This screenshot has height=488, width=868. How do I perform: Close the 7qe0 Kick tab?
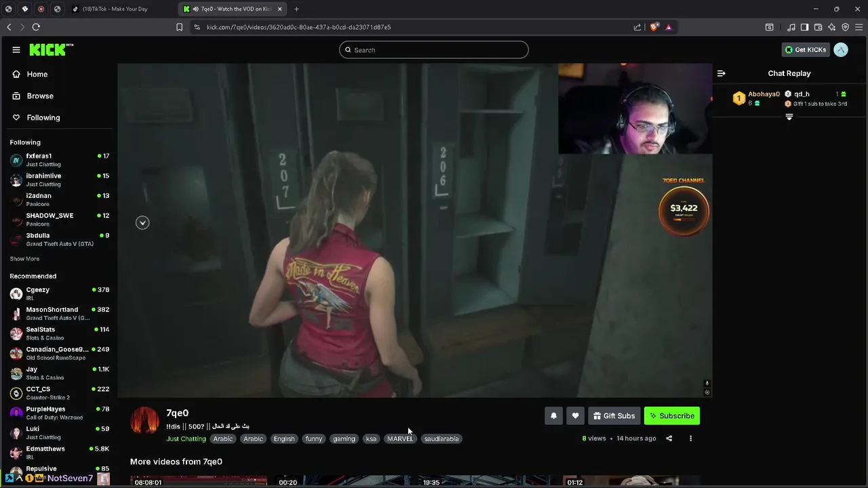pos(279,9)
